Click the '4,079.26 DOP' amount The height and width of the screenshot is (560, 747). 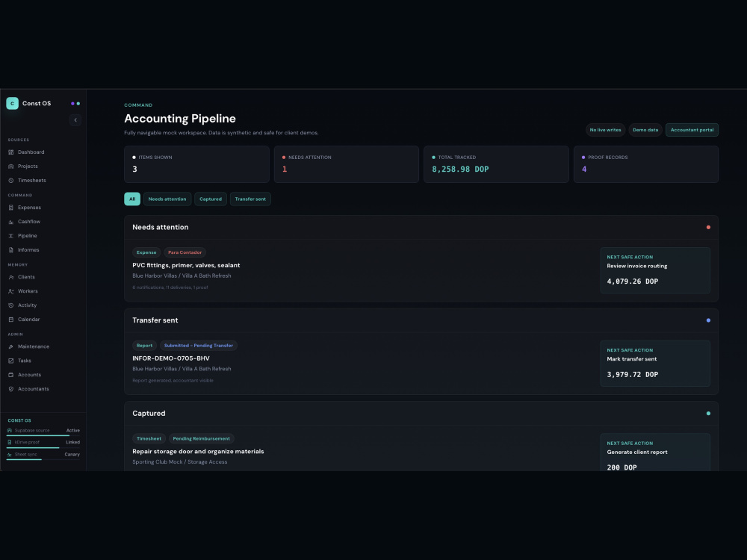[632, 281]
